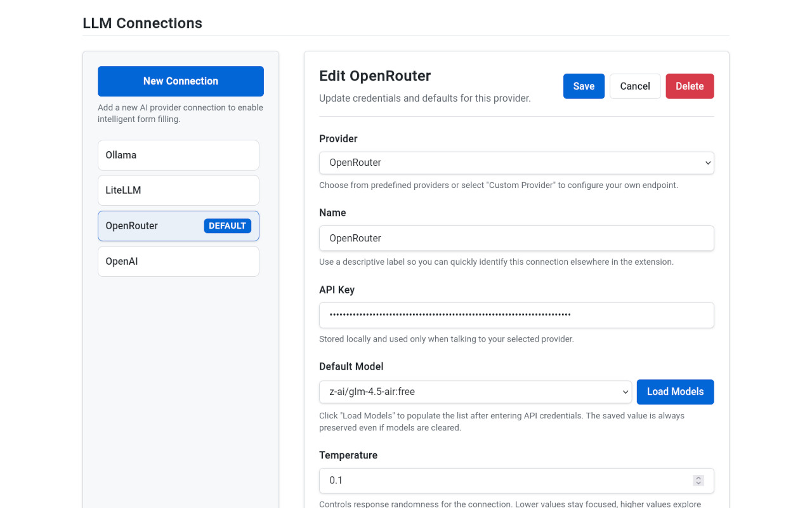
Task: Increase Temperature with the up stepper arrow
Action: [x=698, y=478]
